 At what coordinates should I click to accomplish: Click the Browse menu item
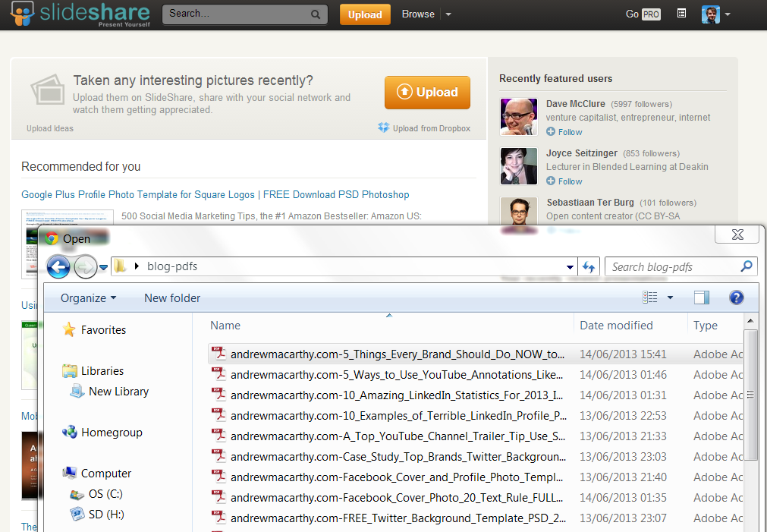418,14
